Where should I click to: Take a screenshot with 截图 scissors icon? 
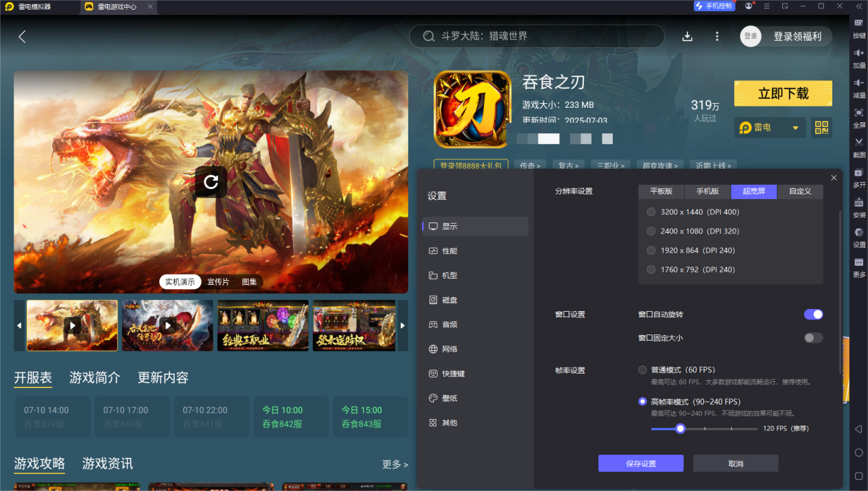(x=859, y=147)
